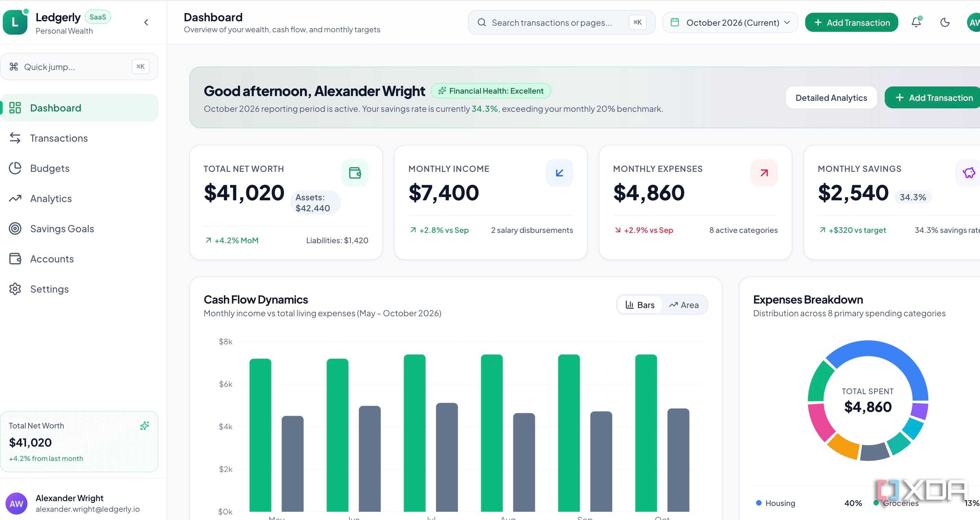Click the Monthly Income arrow icon
Image resolution: width=980 pixels, height=520 pixels.
pos(559,173)
